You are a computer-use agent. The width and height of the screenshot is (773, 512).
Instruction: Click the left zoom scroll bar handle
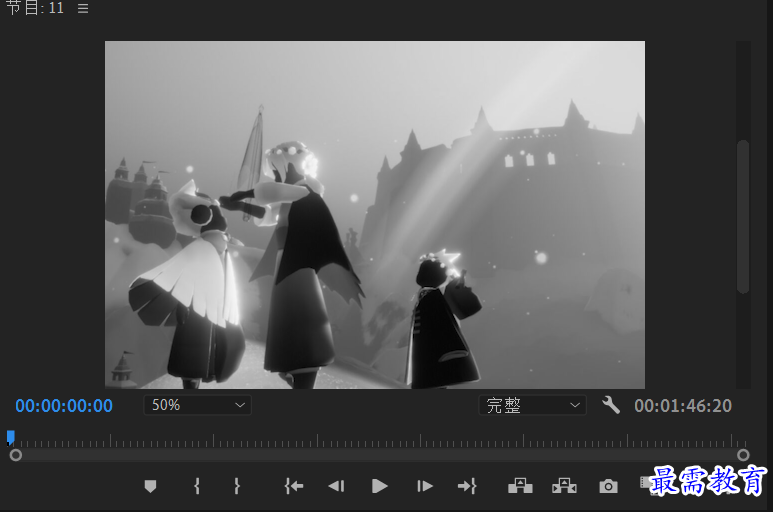point(16,455)
